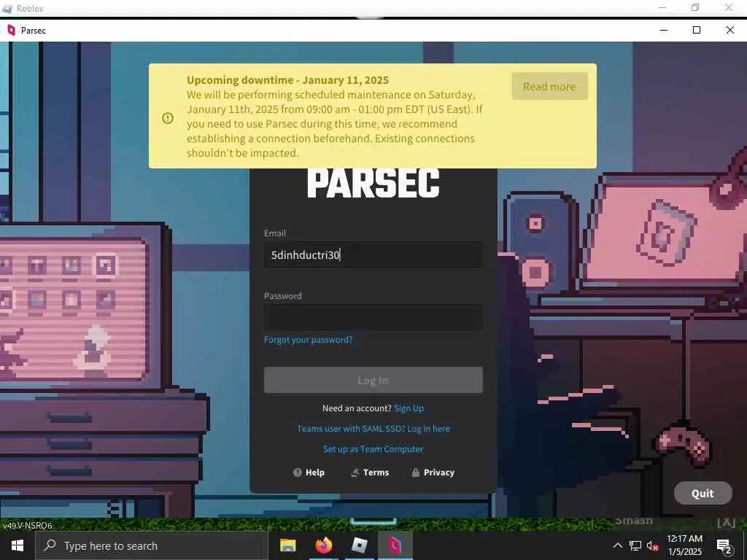Open Set up as Team Computer link

point(373,449)
